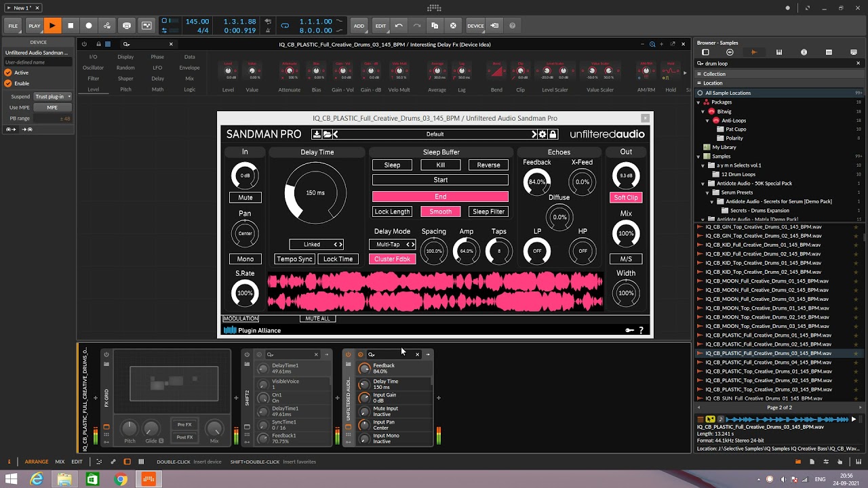Open Internet Explorer from the taskbar
Viewport: 868px width, 488px height.
(37, 479)
